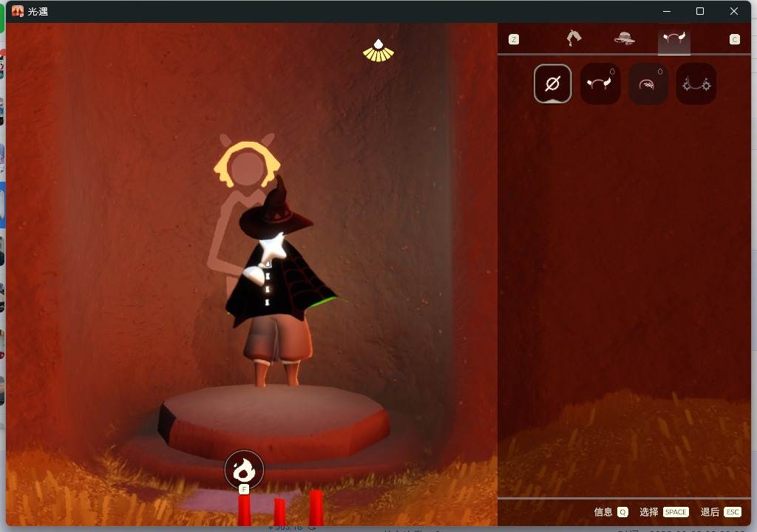The image size is (757, 532).
Task: Open the 信息 info button
Action: pos(611,512)
